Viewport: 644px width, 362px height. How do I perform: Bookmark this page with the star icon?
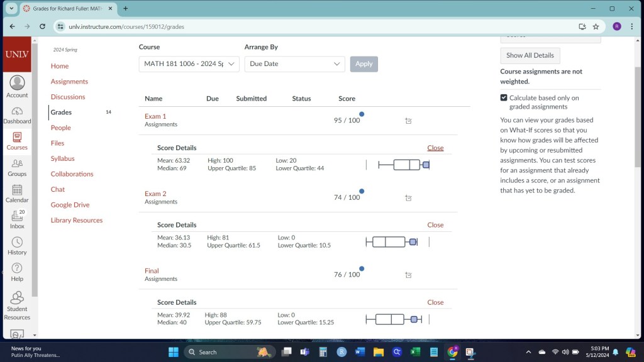coord(596,26)
